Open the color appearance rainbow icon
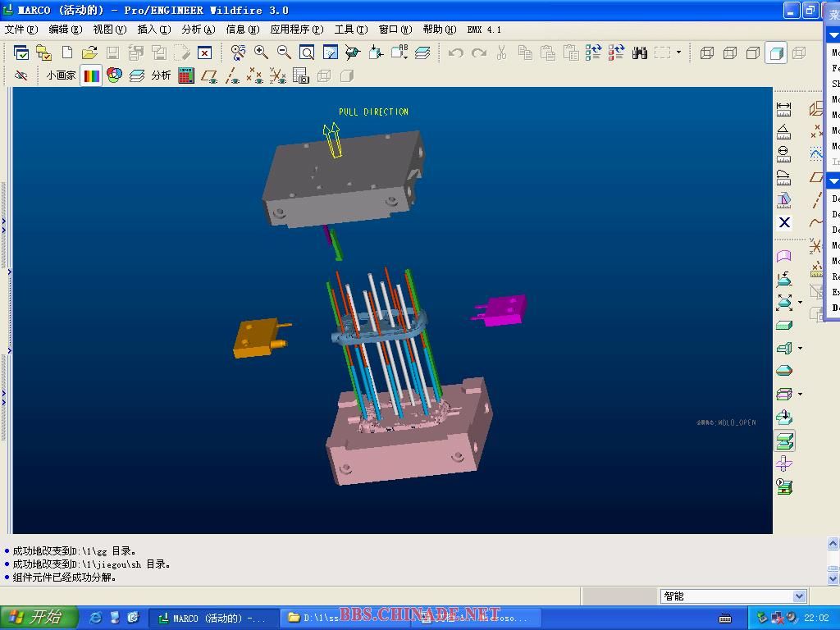840x630 pixels. (91, 75)
